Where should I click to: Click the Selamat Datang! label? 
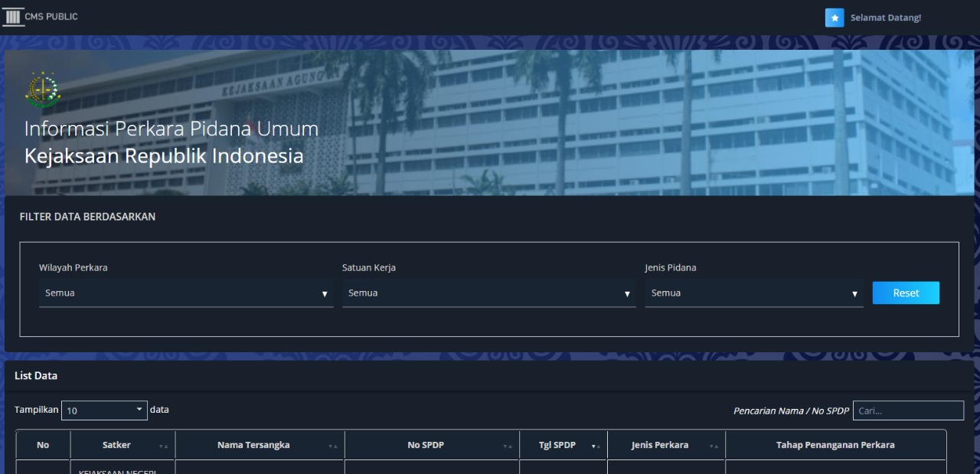click(x=886, y=18)
